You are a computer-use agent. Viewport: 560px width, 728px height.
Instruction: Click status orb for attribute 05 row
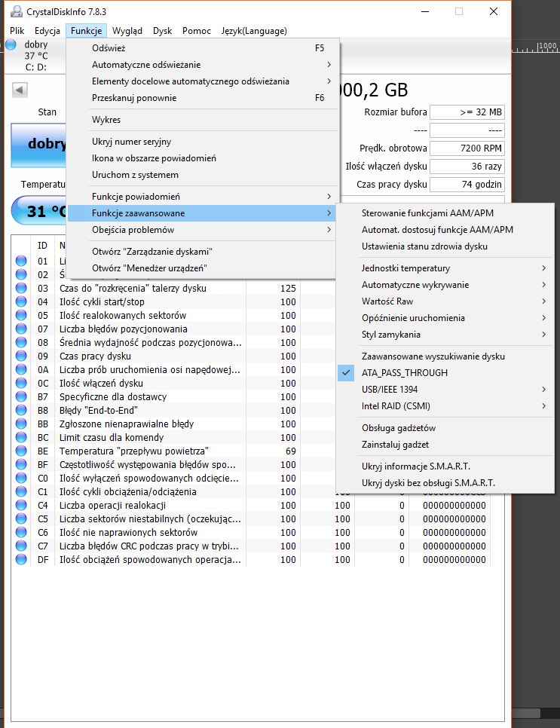point(21,315)
